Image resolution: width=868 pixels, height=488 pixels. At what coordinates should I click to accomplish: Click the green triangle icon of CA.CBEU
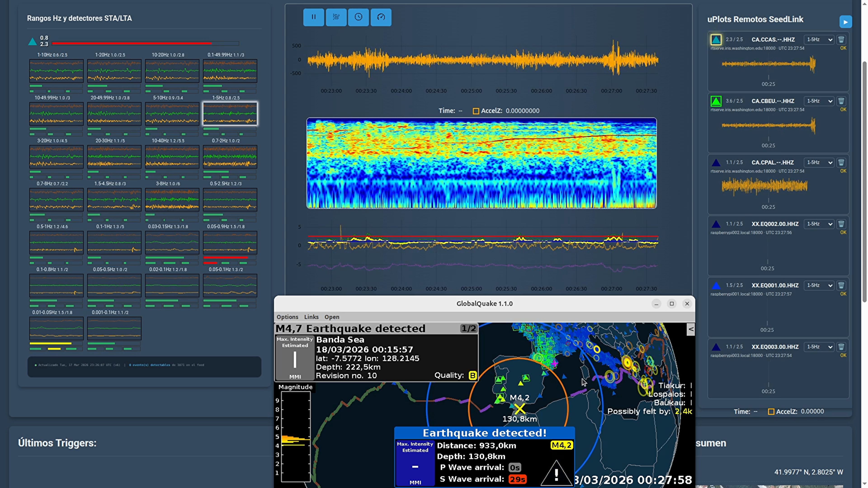[716, 101]
